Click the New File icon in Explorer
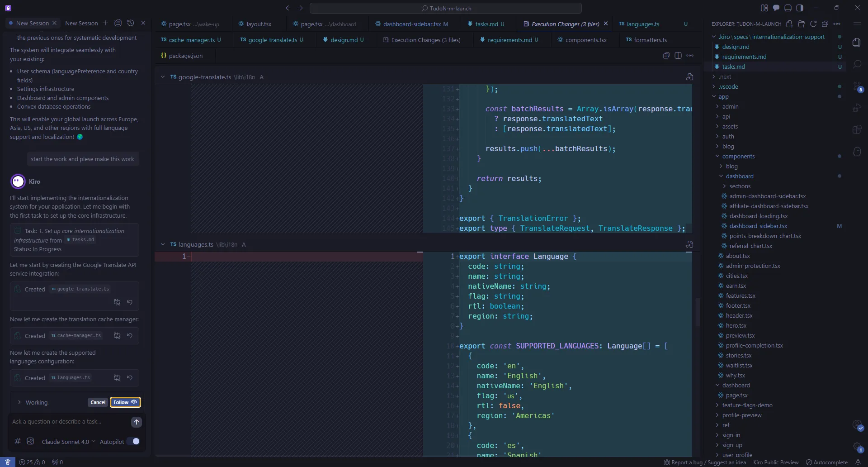This screenshot has height=467, width=868. [789, 24]
